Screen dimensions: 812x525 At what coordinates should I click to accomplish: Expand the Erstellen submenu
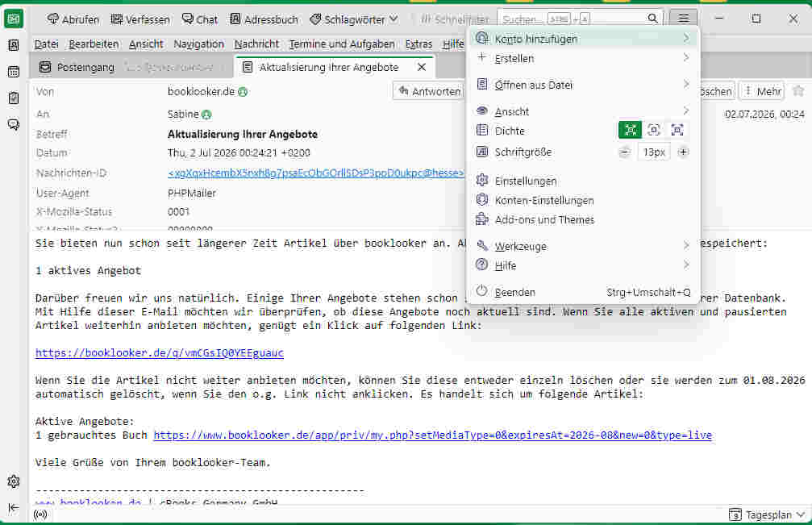tap(584, 59)
